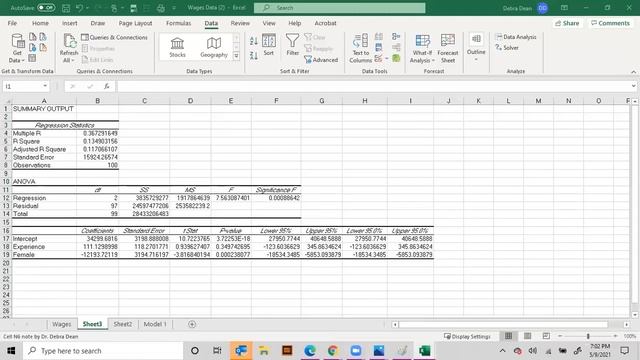The width and height of the screenshot is (640, 360).
Task: Open the File menu
Action: [x=12, y=23]
